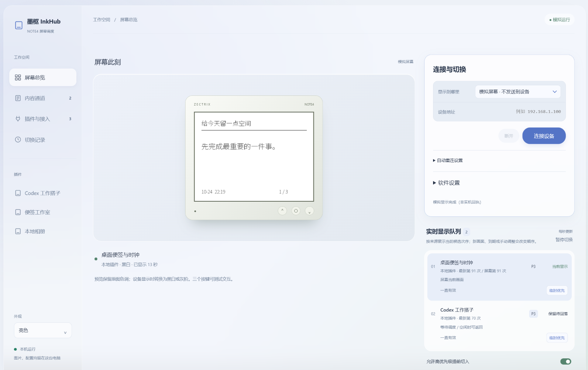Click the 屏幕总览 grid icon
This screenshot has width=588, height=370.
click(18, 78)
